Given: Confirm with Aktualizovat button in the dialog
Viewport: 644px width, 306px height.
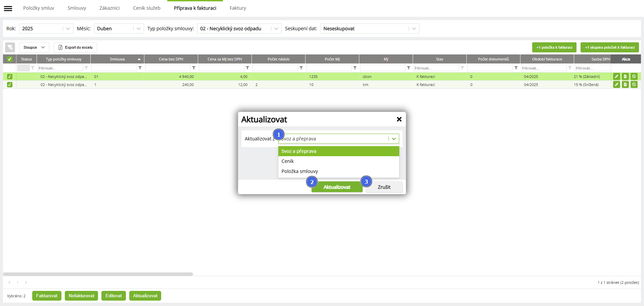Looking at the screenshot, I should click(337, 187).
